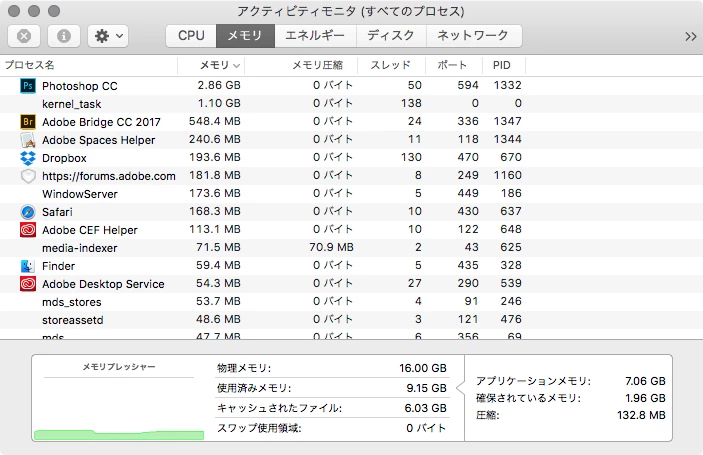Select the Adobe Spaces Helper name

(99, 140)
